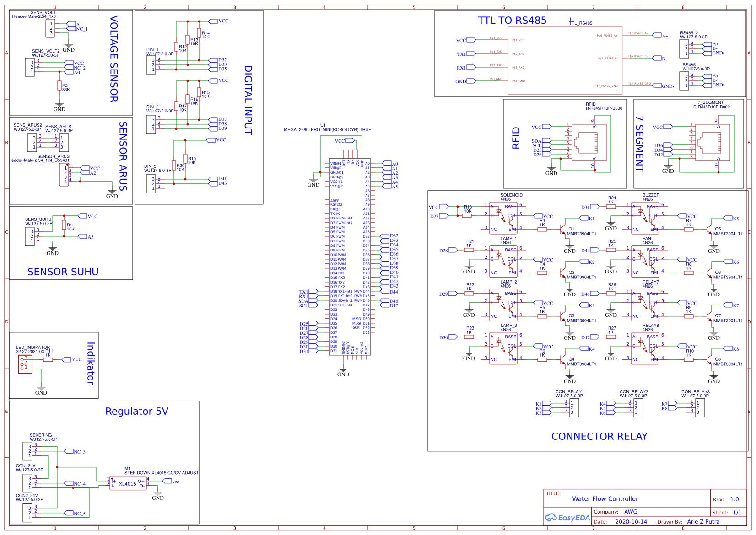Click the EasyEDA logo in title block

pos(567,518)
